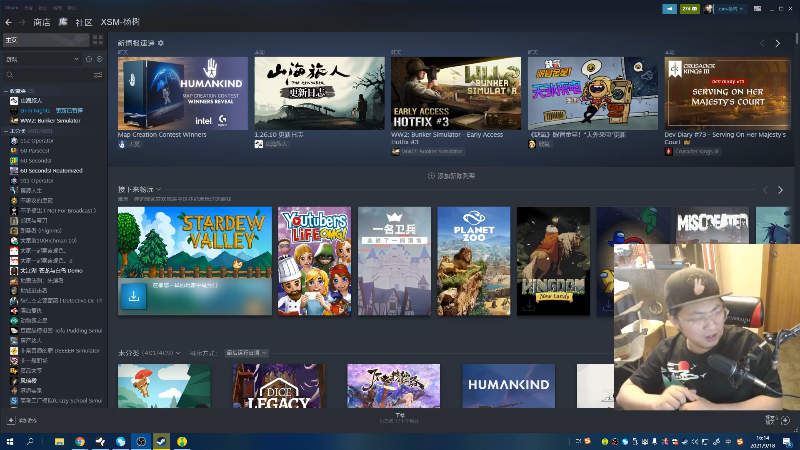This screenshot has width=800, height=450.
Task: Open the sort method dropdown
Action: coord(247,353)
